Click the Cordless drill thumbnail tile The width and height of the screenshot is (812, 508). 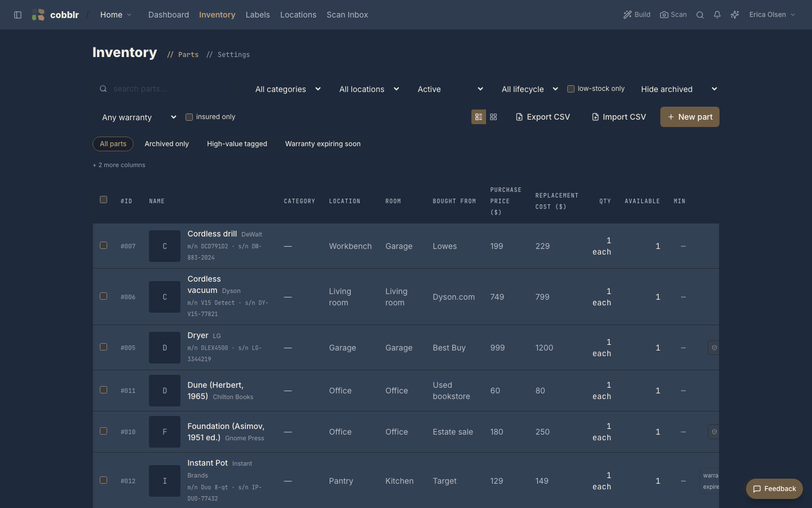click(x=165, y=246)
